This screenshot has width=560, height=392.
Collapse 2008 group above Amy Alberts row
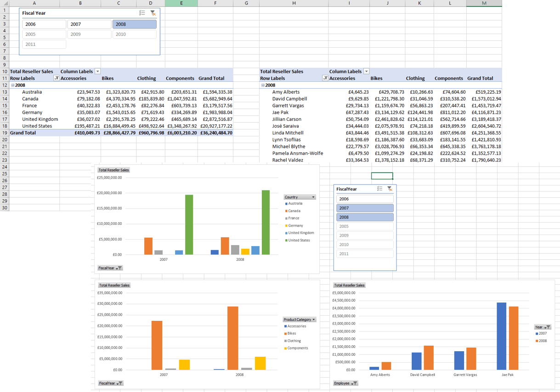click(x=263, y=85)
